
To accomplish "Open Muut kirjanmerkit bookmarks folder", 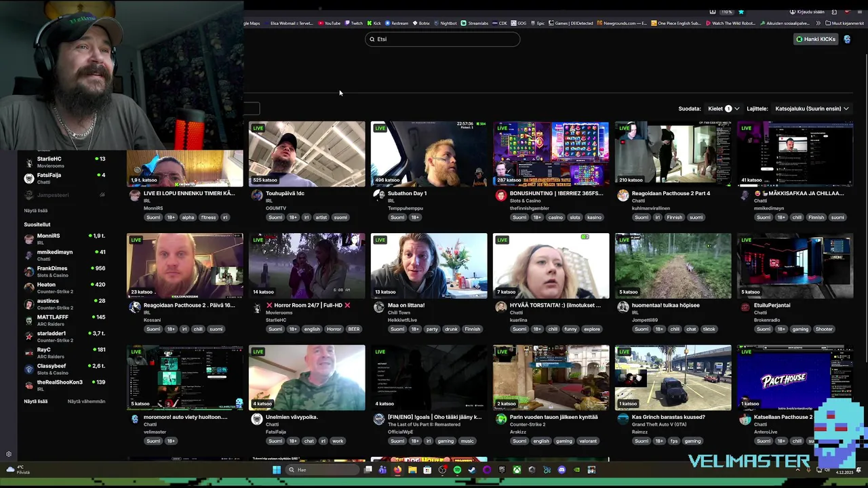I will [x=845, y=23].
